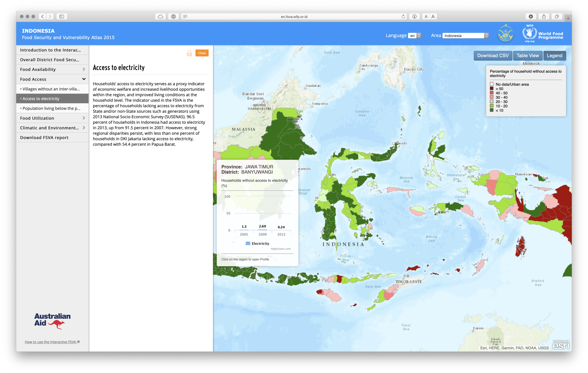Click the help icon after How to use link

coord(78,341)
